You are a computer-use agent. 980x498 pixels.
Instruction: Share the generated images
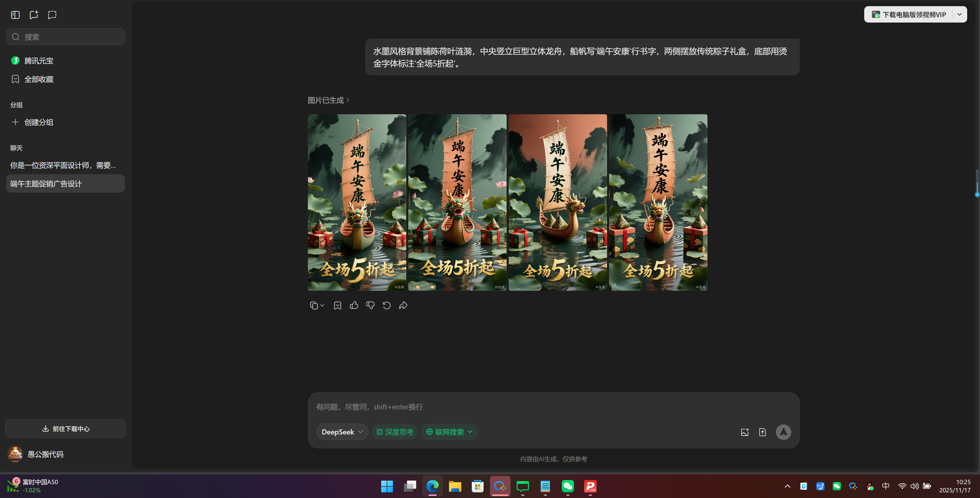(402, 305)
